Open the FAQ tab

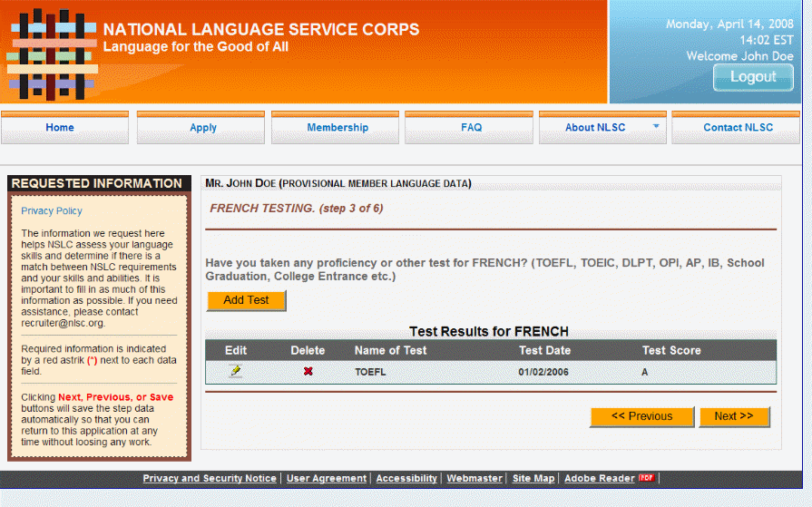(x=469, y=127)
